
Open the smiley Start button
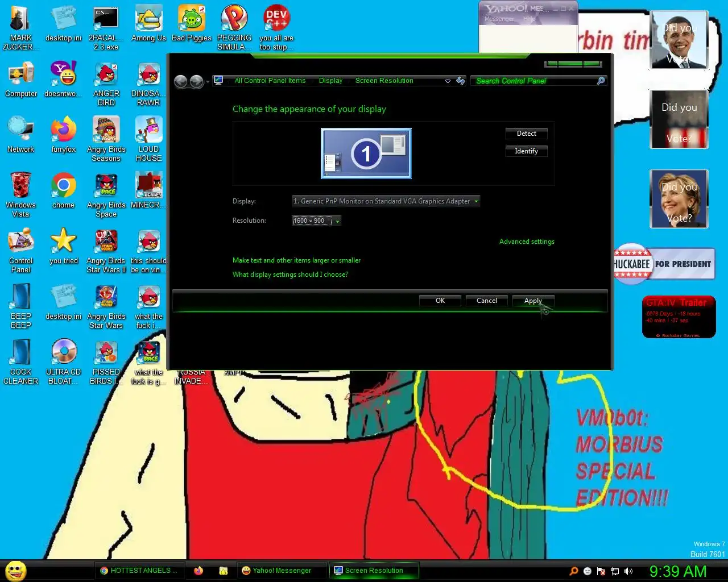(16, 571)
